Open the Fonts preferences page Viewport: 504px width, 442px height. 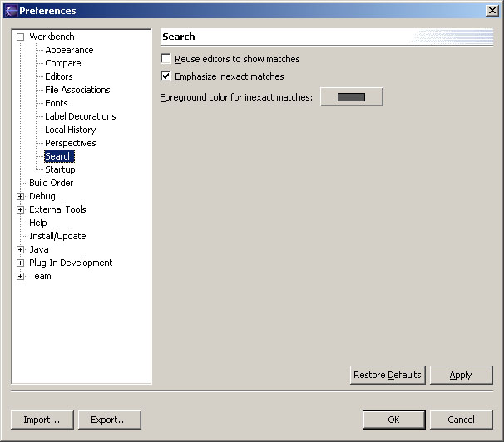[x=57, y=103]
